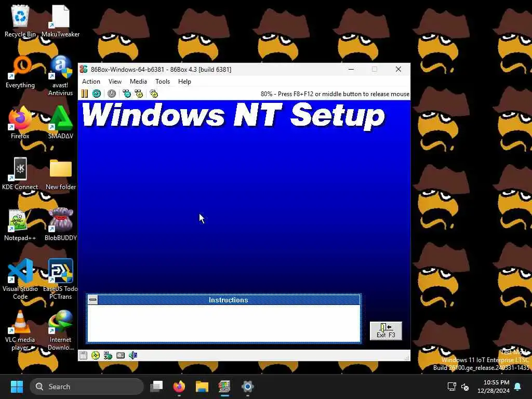Select the Notepad++ desktop icon

point(20,224)
